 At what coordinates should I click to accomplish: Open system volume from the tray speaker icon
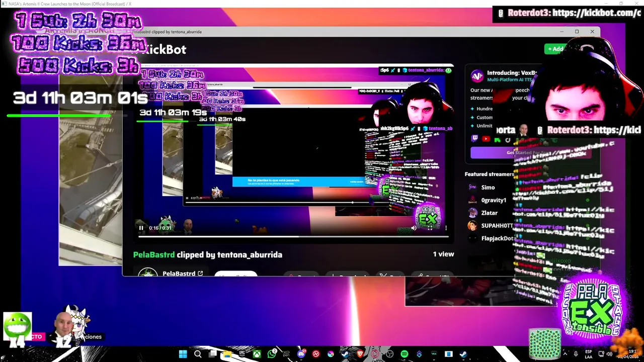point(609,354)
